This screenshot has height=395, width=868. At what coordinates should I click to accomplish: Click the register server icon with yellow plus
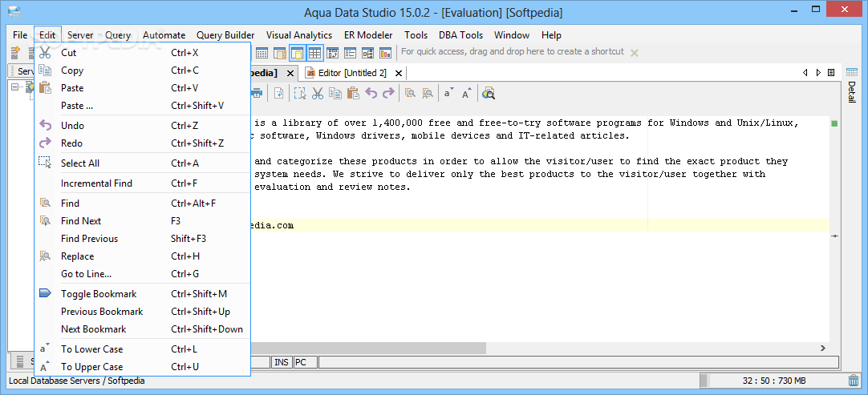(x=15, y=53)
